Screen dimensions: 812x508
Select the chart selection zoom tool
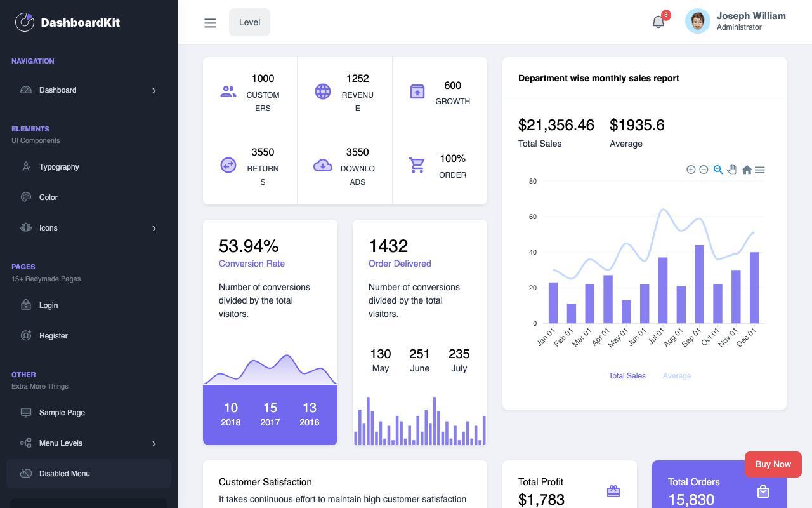pyautogui.click(x=718, y=170)
